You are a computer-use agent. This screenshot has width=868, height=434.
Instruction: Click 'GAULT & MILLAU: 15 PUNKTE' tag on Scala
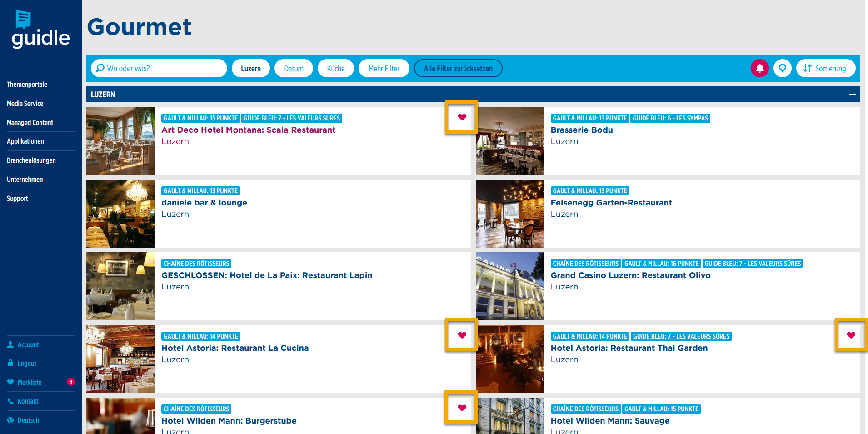[x=201, y=118]
